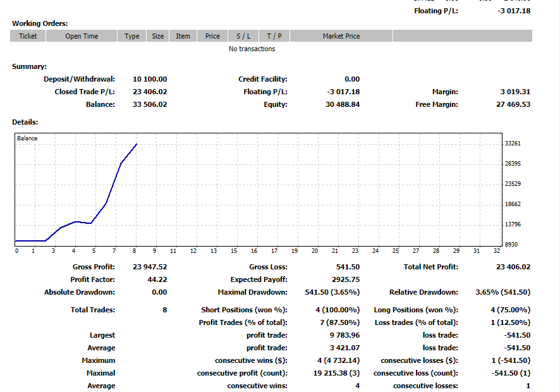Image resolution: width=560 pixels, height=392 pixels.
Task: Click Total Net Profit value 23 406.02
Action: [x=513, y=267]
